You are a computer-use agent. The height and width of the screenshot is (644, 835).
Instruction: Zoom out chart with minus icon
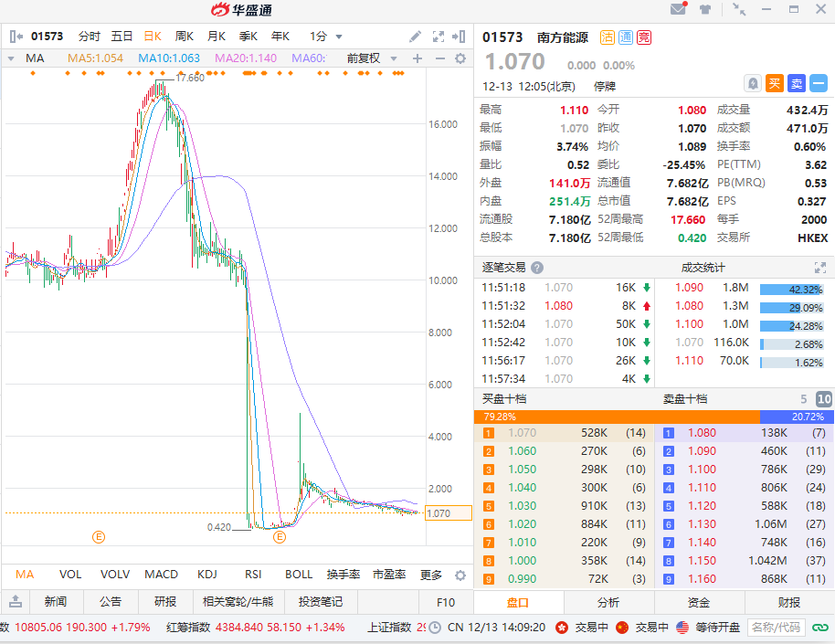pos(439,58)
